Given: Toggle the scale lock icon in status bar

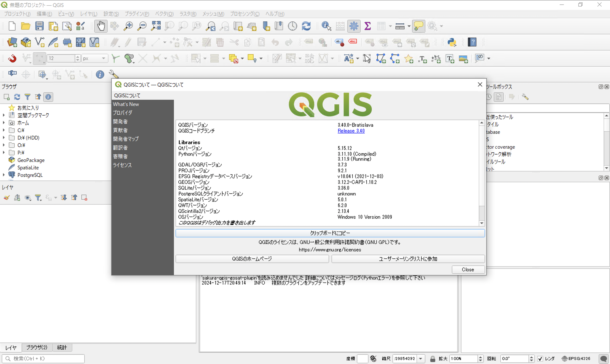Looking at the screenshot, I should tap(433, 359).
